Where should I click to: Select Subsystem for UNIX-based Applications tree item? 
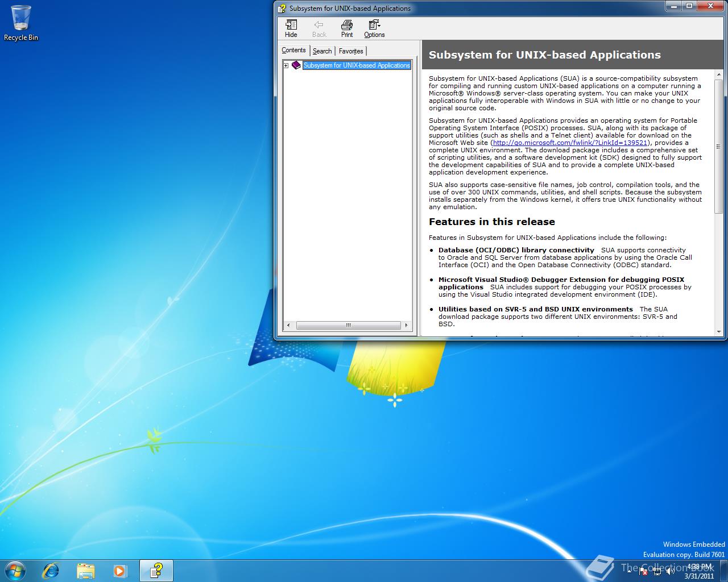[357, 65]
